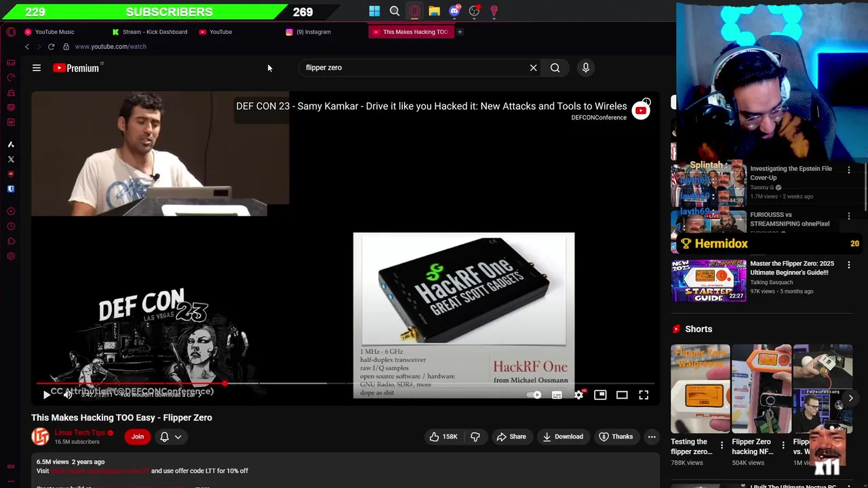Image resolution: width=868 pixels, height=488 pixels.
Task: Open X in the Opera sidebar
Action: pos(11,159)
